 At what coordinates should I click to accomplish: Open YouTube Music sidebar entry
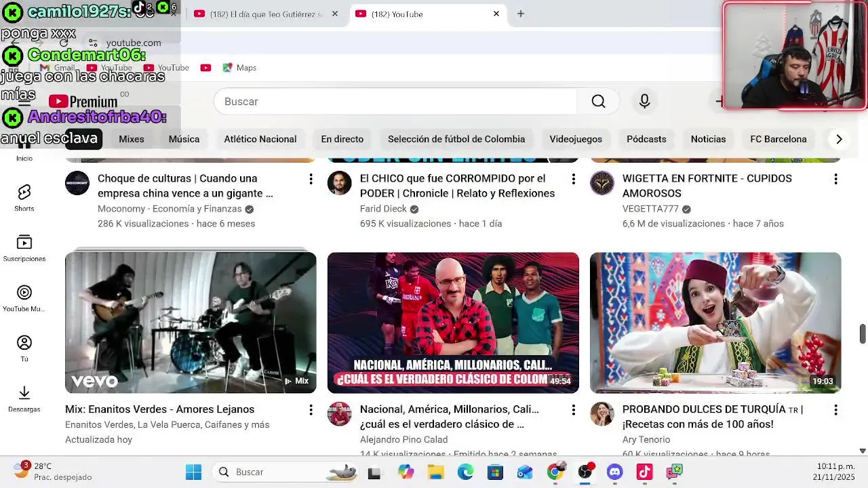pyautogui.click(x=24, y=298)
